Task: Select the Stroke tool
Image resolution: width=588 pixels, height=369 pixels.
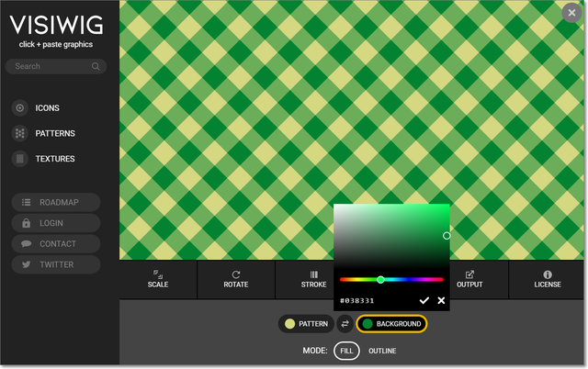Action: (313, 279)
